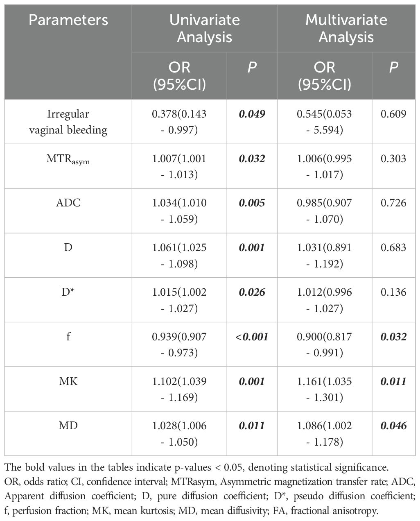Image resolution: width=420 pixels, height=521 pixels.
Task: Click the MTRasym parameter row label
Action: pos(68,159)
